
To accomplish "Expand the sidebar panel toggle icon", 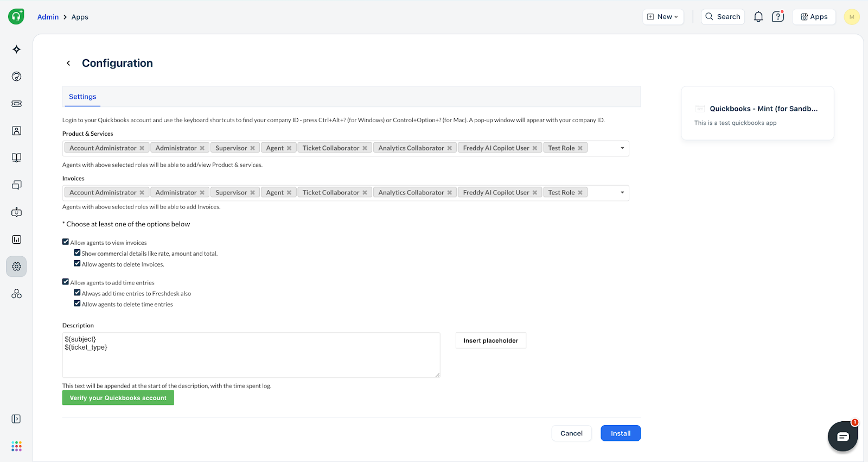I will [x=16, y=419].
